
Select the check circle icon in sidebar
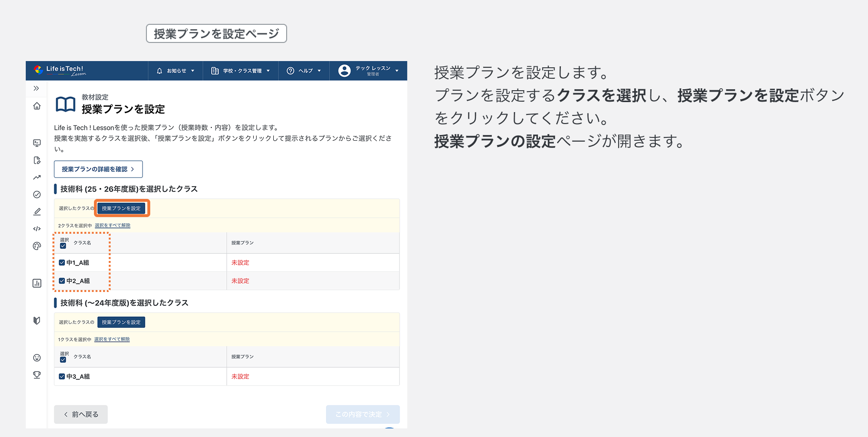pos(37,194)
